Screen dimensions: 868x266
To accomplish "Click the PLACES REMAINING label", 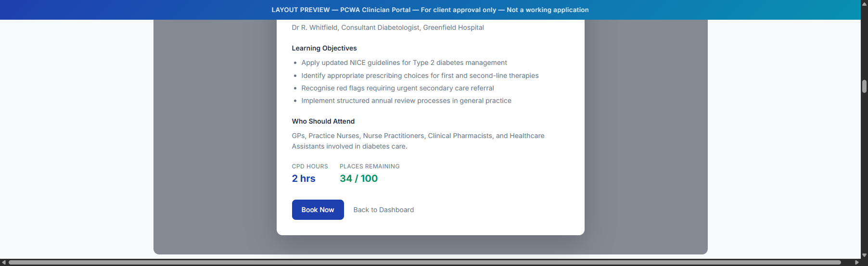I will pyautogui.click(x=369, y=166).
